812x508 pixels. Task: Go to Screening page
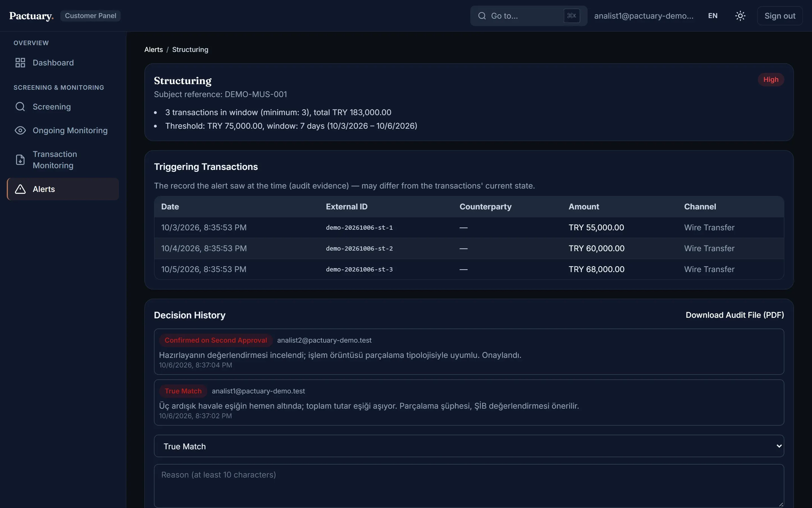63,107
